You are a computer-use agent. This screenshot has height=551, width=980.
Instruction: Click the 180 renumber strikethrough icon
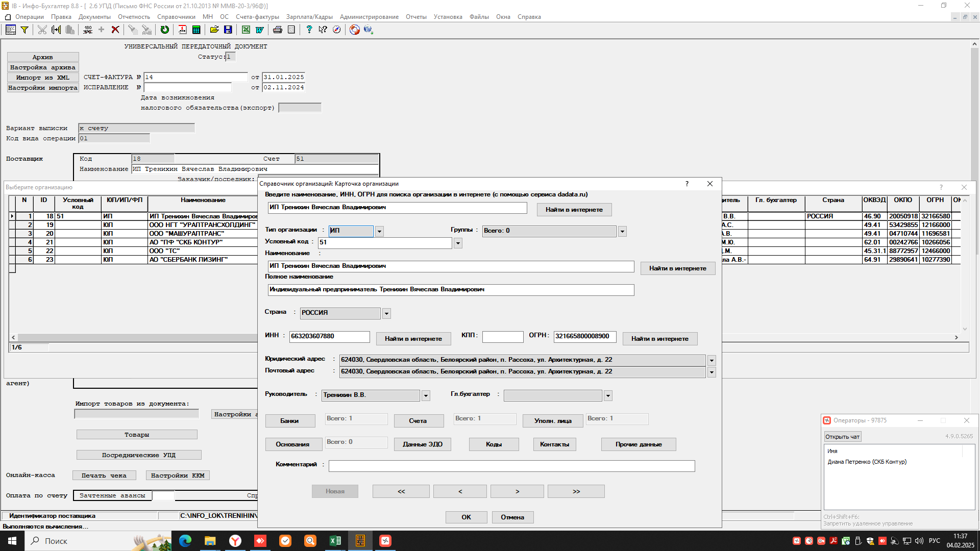[88, 30]
